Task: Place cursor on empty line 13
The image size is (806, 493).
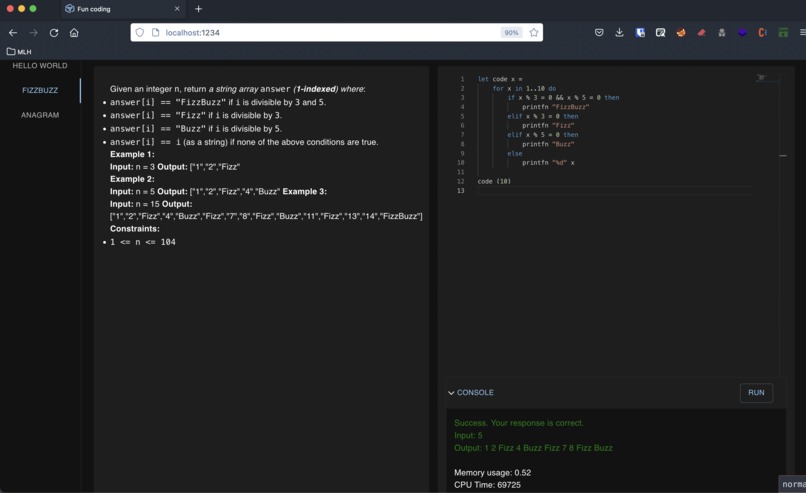Action: [x=614, y=191]
